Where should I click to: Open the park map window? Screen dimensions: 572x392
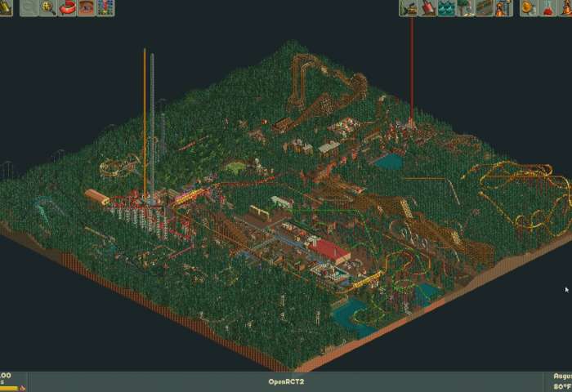click(x=105, y=7)
